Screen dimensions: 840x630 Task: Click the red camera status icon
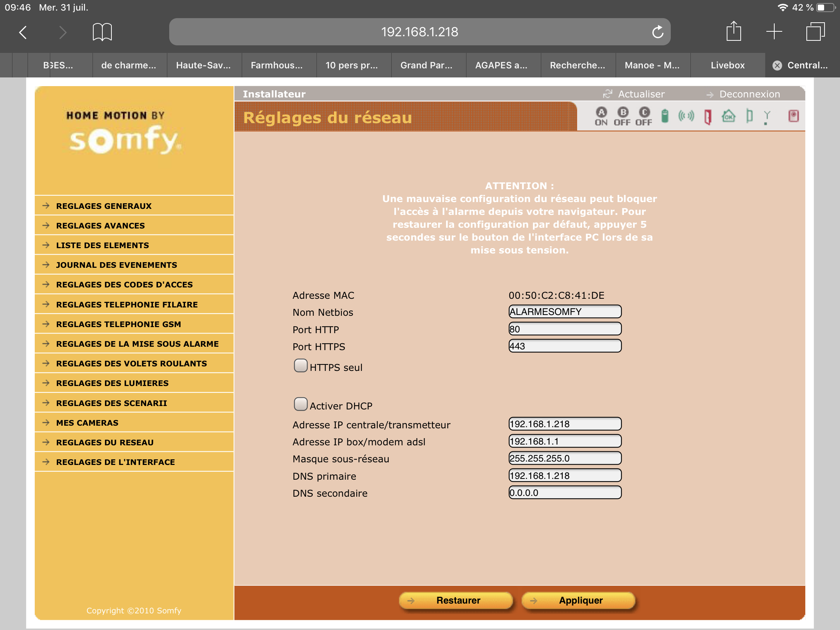click(x=793, y=116)
